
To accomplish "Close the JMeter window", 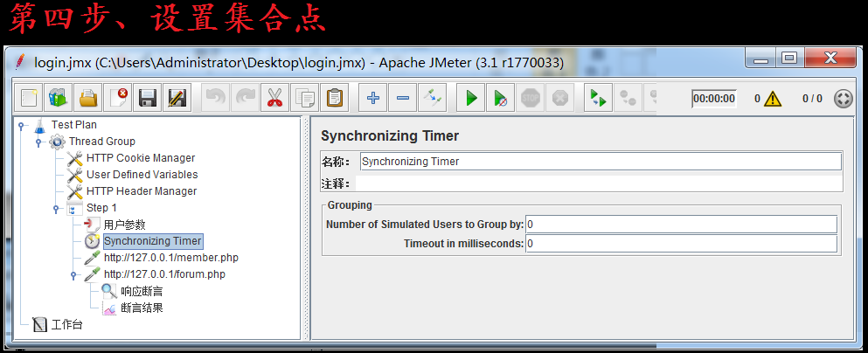I will click(831, 58).
